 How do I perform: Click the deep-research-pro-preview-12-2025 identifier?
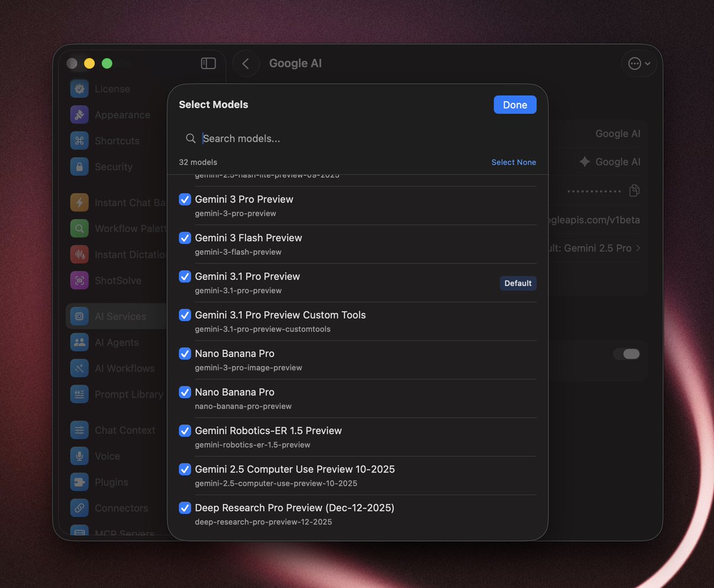[x=264, y=522]
